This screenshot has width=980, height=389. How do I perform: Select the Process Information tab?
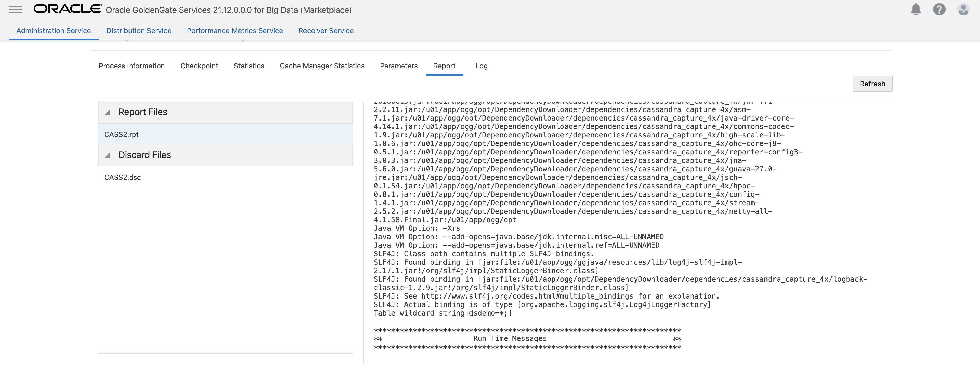(132, 66)
